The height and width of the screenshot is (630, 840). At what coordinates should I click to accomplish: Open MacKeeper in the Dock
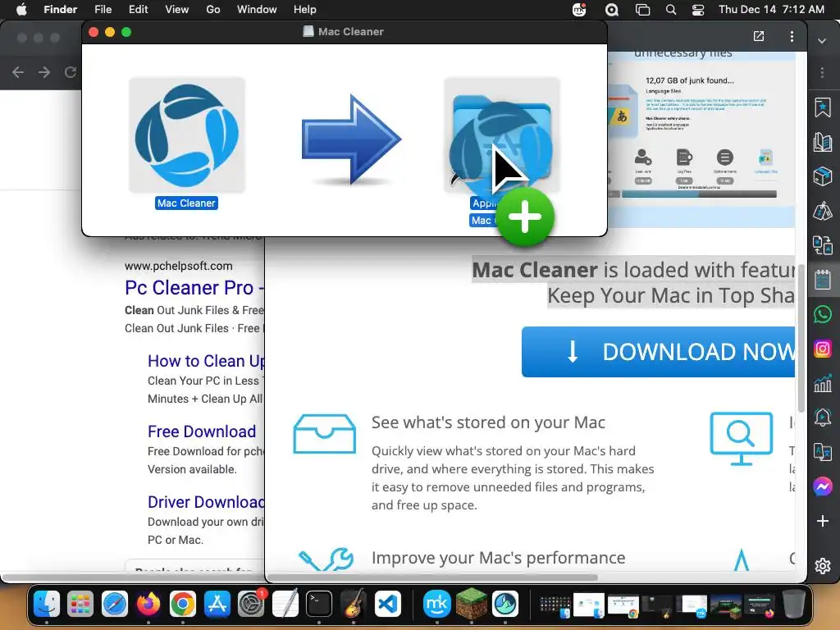coord(437,605)
